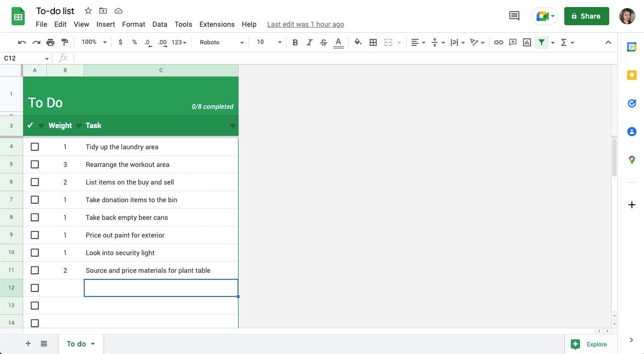Screen dimensions: 644x354
Task: Open the zoom 100% dropdown
Action: coord(94,42)
